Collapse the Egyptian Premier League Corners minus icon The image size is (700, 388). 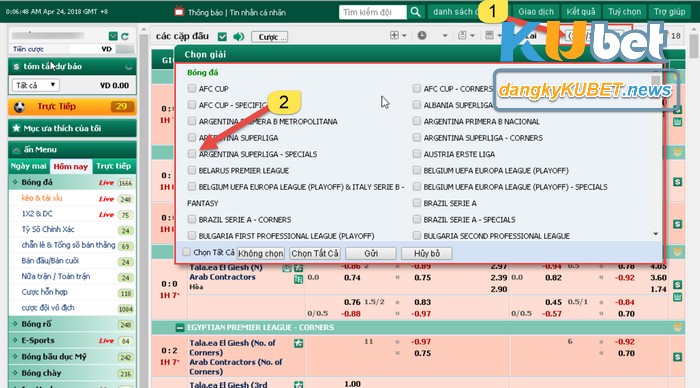tap(179, 328)
